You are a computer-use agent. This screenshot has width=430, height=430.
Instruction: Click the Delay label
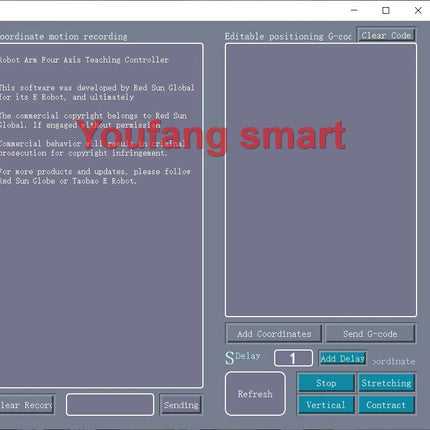pyautogui.click(x=248, y=356)
